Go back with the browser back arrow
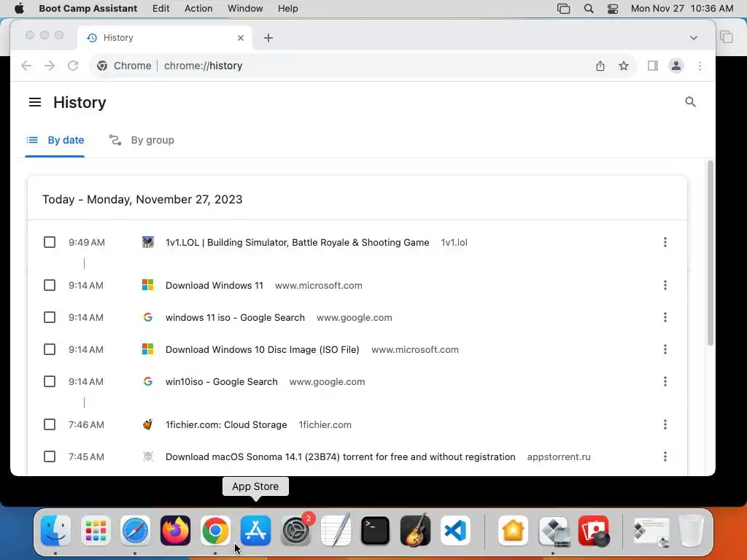The width and height of the screenshot is (747, 560). coord(26,66)
